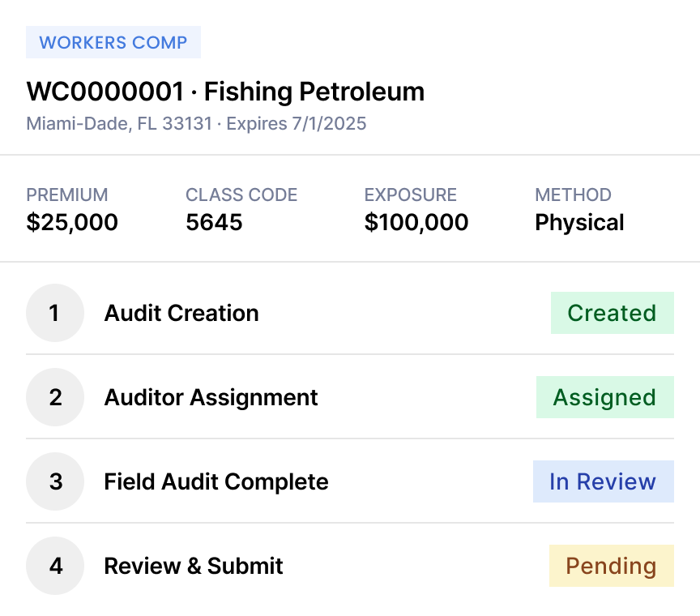The image size is (700, 616).
Task: Select the $25,000 premium value
Action: 72,222
